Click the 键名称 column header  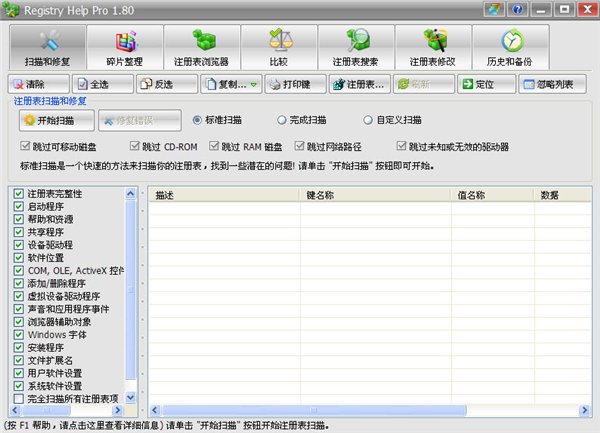point(375,195)
